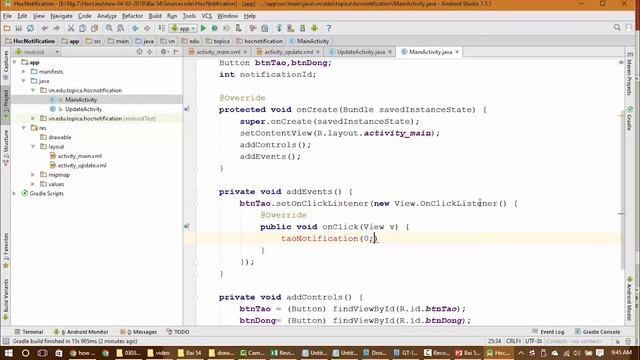Open the Android Monitor tool window
The height and width of the screenshot is (360, 640).
pos(81,332)
